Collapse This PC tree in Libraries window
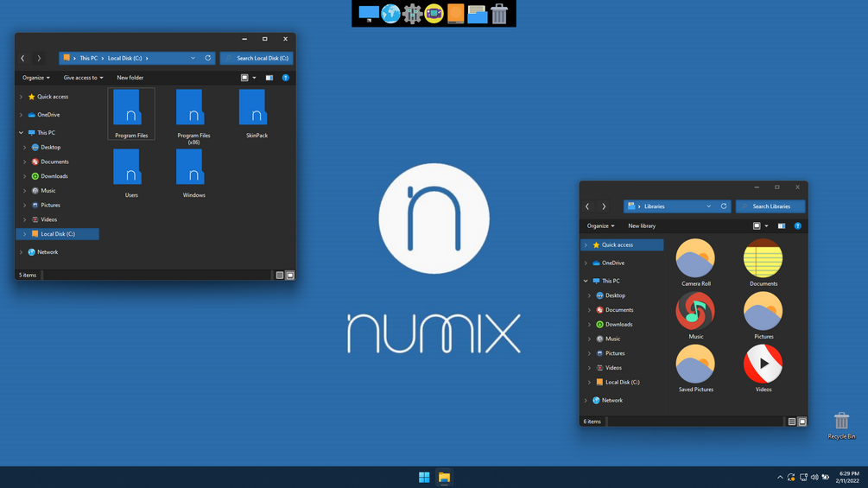Viewport: 868px width, 488px height. click(x=586, y=281)
